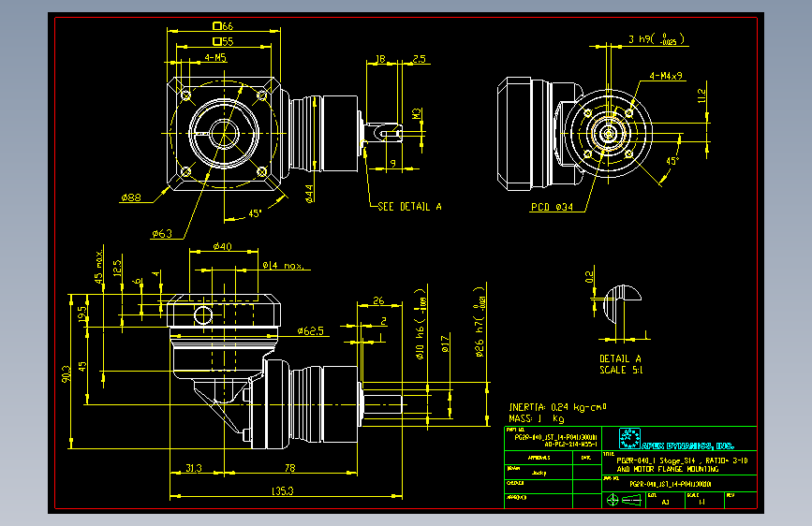The width and height of the screenshot is (812, 526).
Task: Click the APPROVALS header cell
Action: pos(539,458)
